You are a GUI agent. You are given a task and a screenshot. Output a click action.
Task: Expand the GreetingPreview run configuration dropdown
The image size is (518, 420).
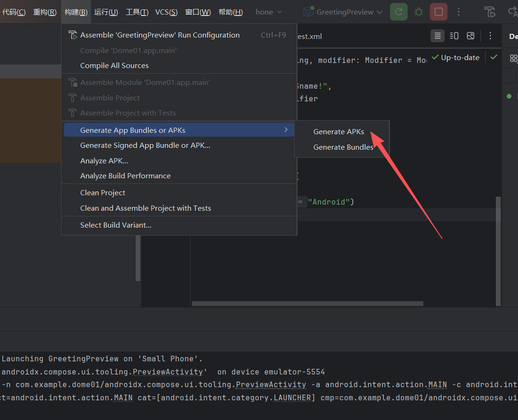tap(343, 12)
